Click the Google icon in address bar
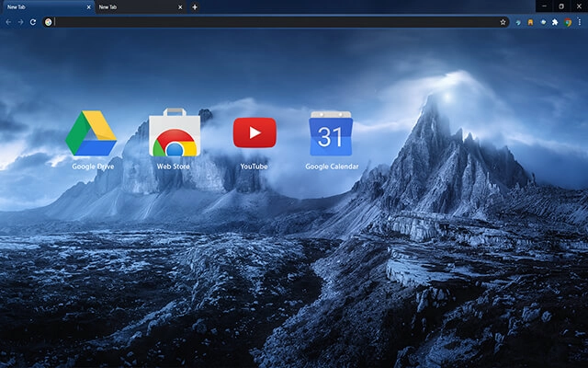Screen dimensions: 588x368 [48, 22]
